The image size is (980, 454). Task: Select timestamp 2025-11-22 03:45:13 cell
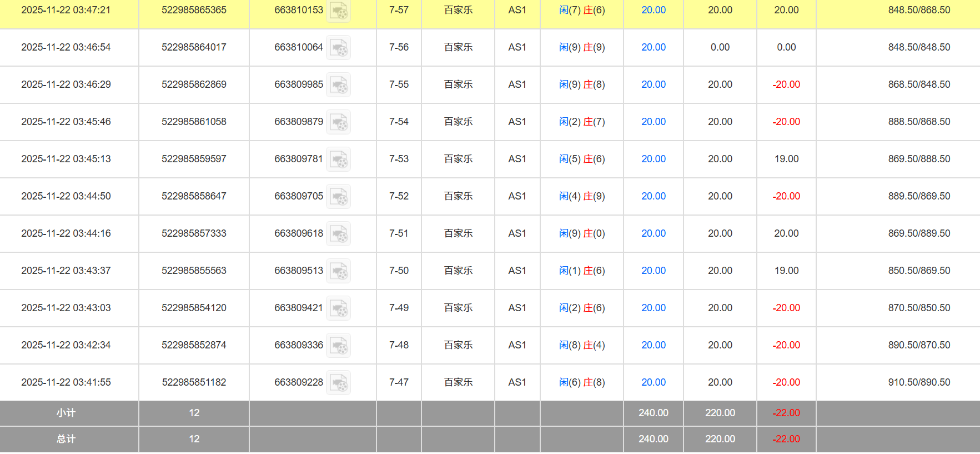click(66, 159)
